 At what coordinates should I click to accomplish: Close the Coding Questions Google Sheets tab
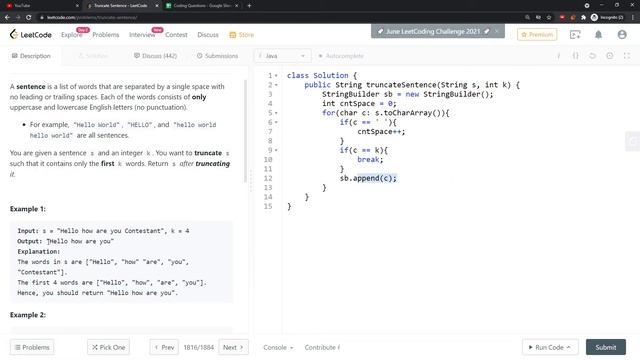[x=236, y=6]
